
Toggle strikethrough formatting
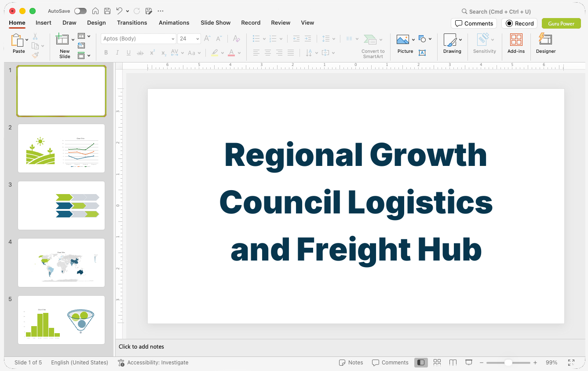click(140, 53)
